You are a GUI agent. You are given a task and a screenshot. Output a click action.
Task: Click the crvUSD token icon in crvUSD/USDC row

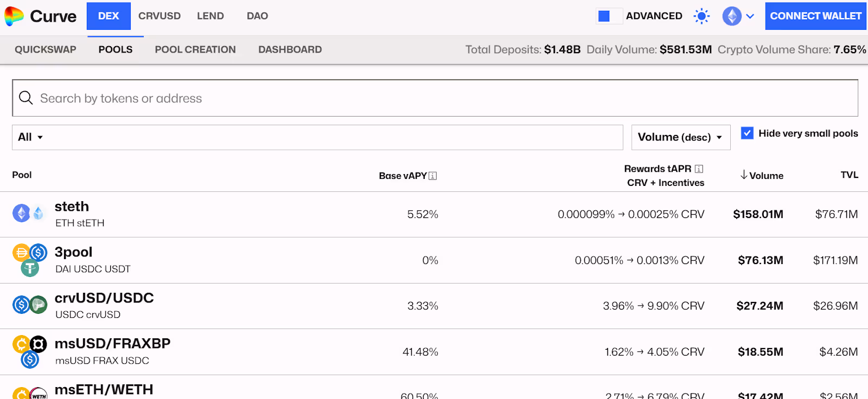pyautogui.click(x=38, y=305)
